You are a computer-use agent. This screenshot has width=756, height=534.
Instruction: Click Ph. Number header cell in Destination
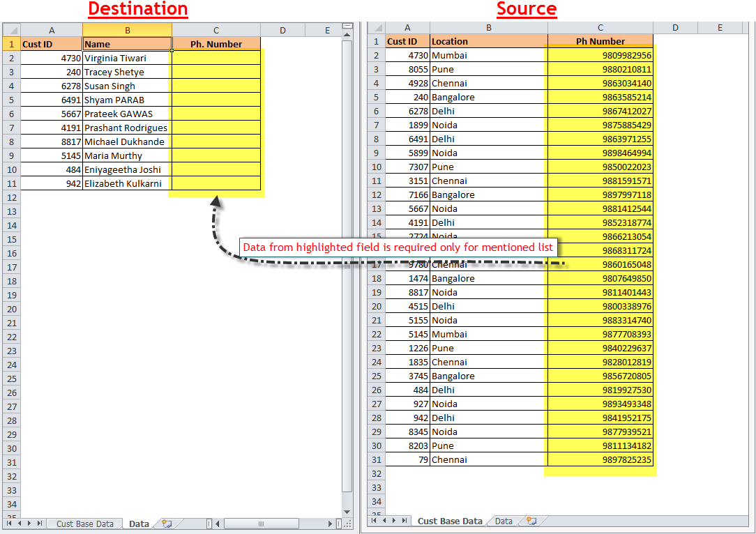216,44
